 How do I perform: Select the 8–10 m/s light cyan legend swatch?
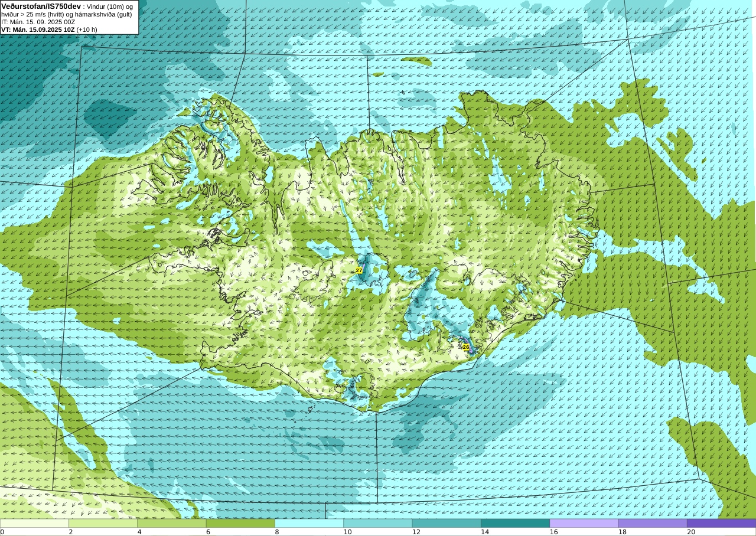coord(309,523)
